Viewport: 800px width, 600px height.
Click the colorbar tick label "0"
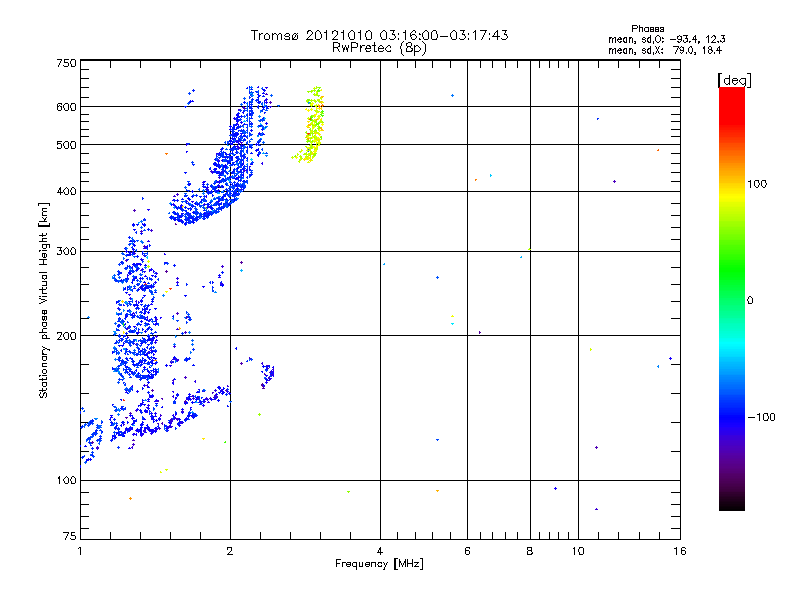coord(750,301)
